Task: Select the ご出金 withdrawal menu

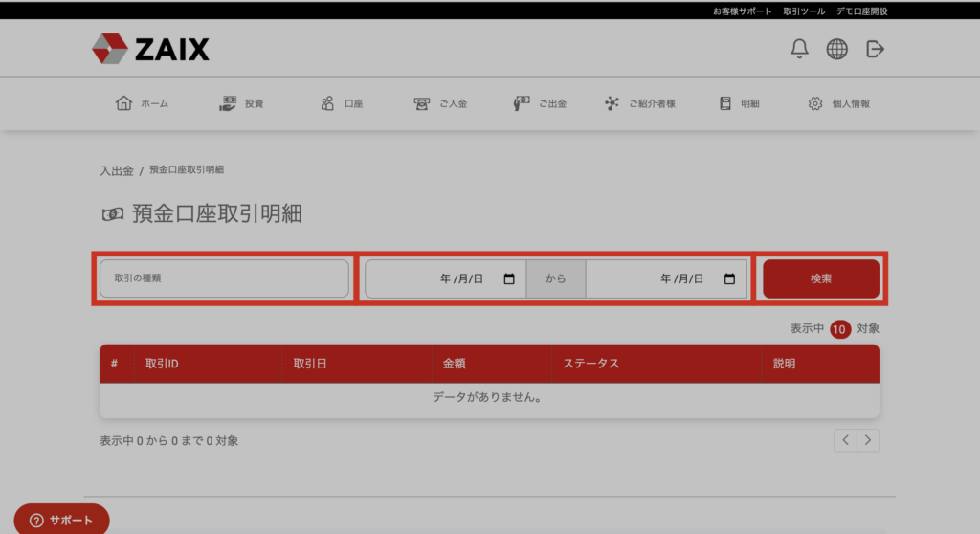Action: coord(540,103)
